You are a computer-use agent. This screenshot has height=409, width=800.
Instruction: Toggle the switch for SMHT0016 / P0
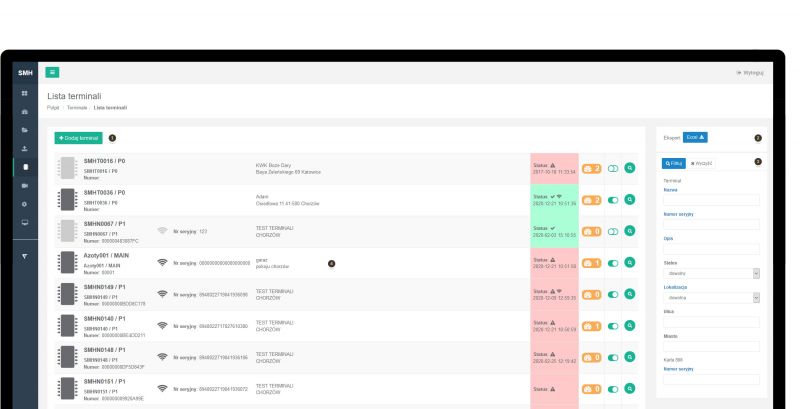pos(610,168)
